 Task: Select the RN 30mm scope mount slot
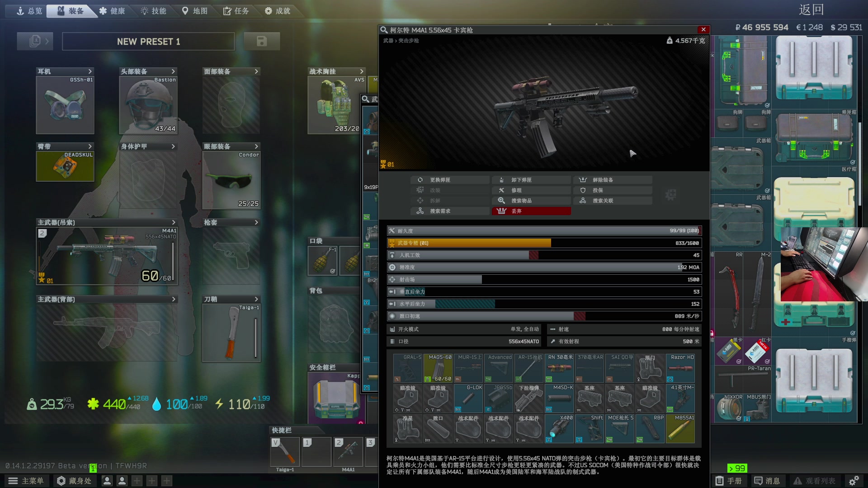coord(559,368)
